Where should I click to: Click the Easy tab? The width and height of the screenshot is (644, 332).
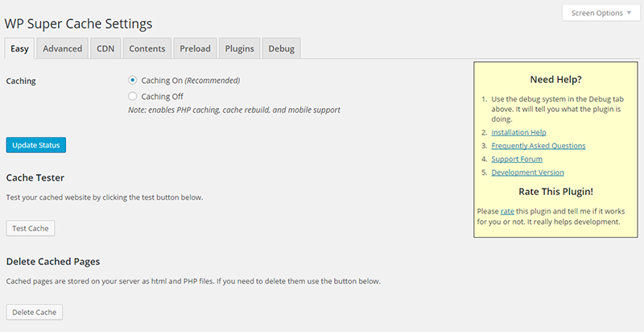19,48
